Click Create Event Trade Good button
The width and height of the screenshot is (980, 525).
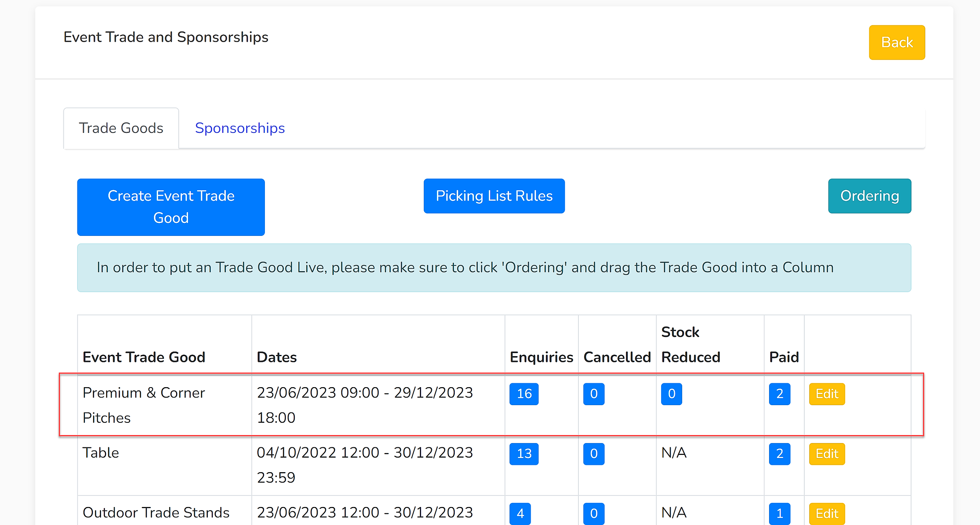click(171, 207)
